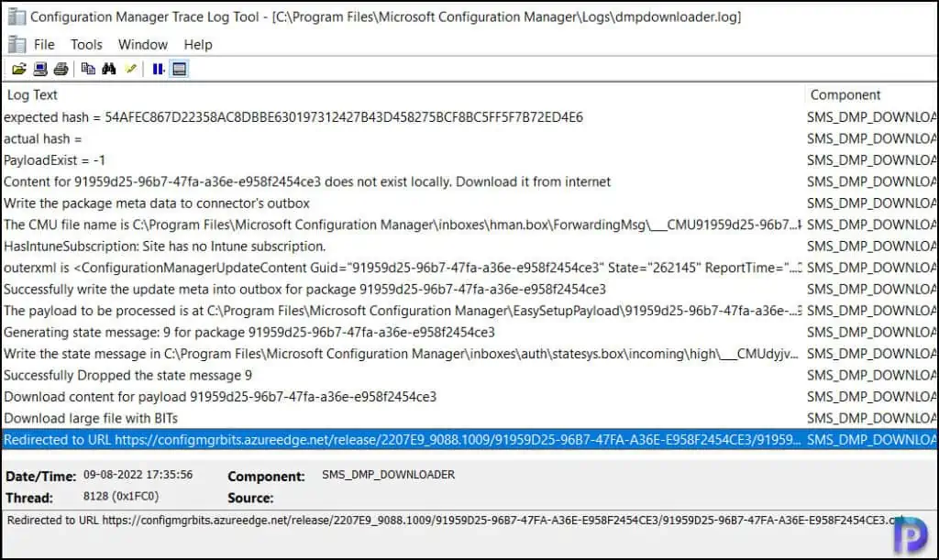Screen dimensions: 939x560
Task: Click the Print toolbar icon
Action: pos(61,69)
